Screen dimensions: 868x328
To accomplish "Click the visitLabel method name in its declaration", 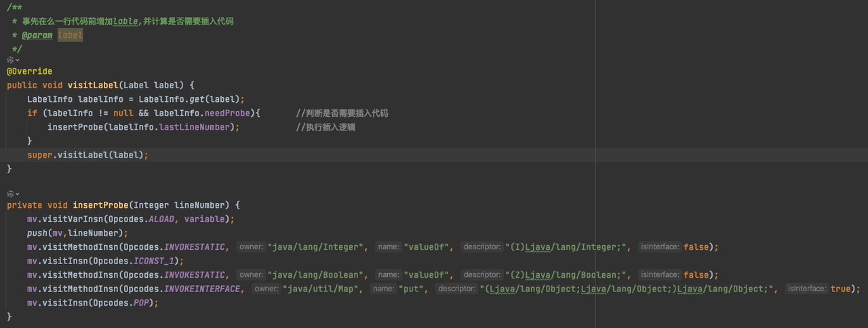I will point(93,85).
